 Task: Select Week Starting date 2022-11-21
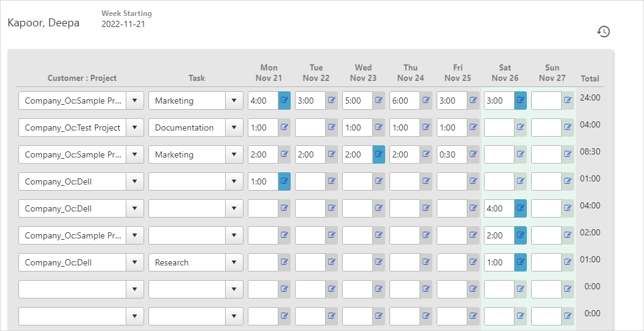[123, 25]
